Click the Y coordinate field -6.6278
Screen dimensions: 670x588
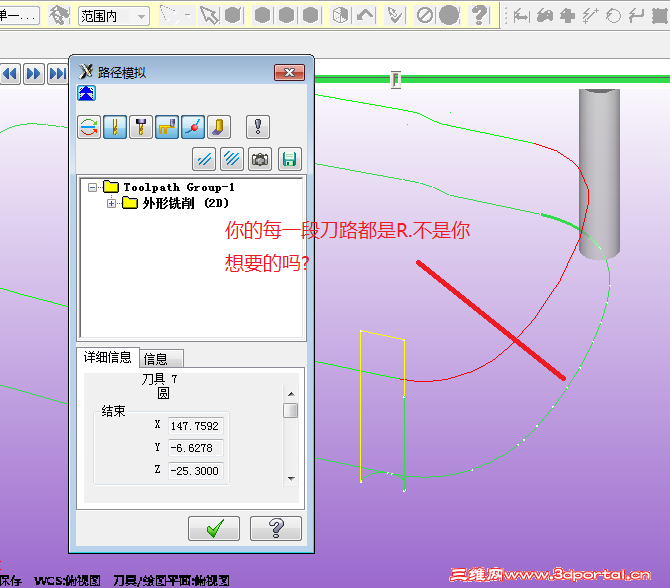tap(196, 448)
